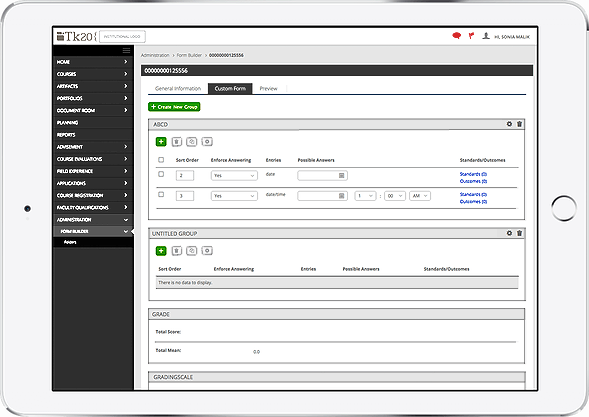Click the copy icon in UNTITLED GROUP toolbar

pos(192,251)
